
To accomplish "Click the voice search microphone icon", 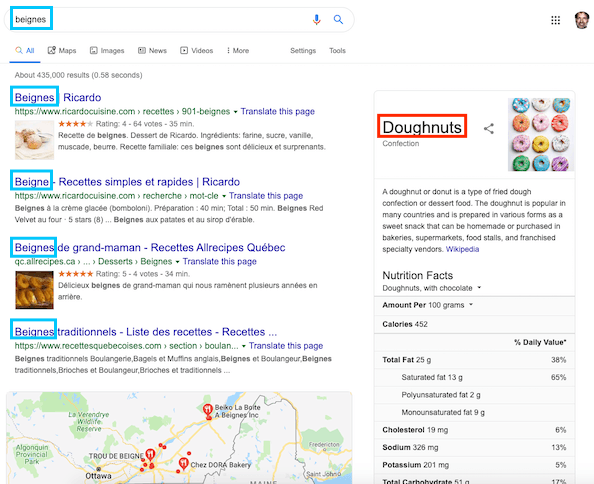I will 317,19.
